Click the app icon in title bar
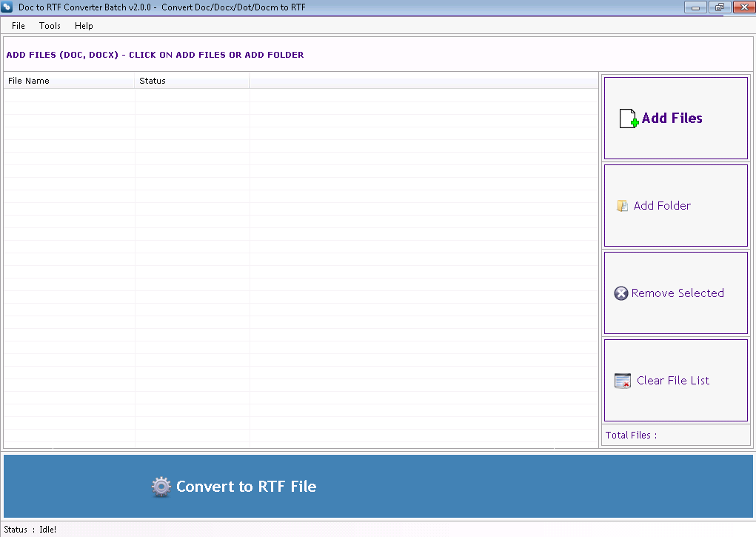This screenshot has height=537, width=756. 7,7
